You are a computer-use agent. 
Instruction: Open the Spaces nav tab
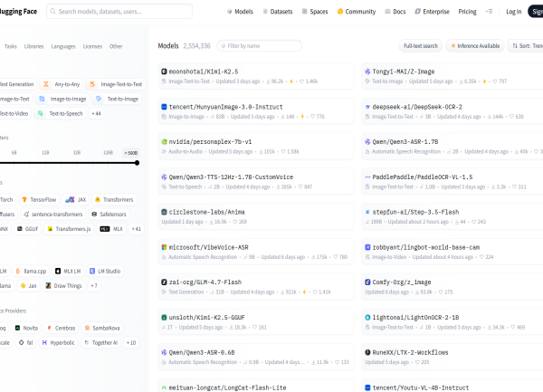click(315, 12)
